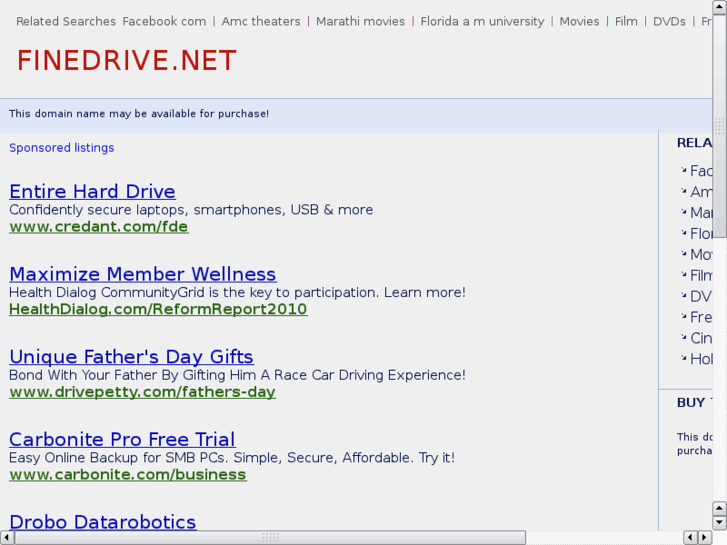The image size is (727, 545).
Task: Click sidebar bullet arrow beside Fac
Action: 683,170
